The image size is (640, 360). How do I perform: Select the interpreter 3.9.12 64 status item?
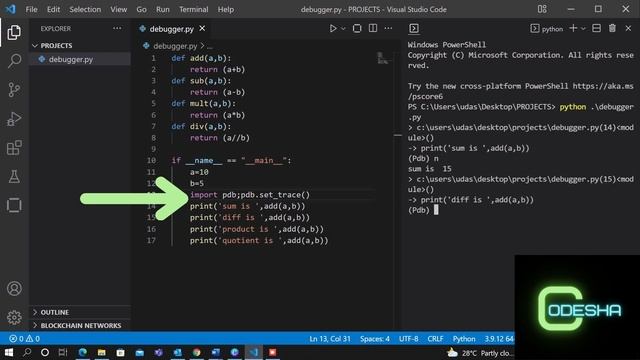click(499, 339)
